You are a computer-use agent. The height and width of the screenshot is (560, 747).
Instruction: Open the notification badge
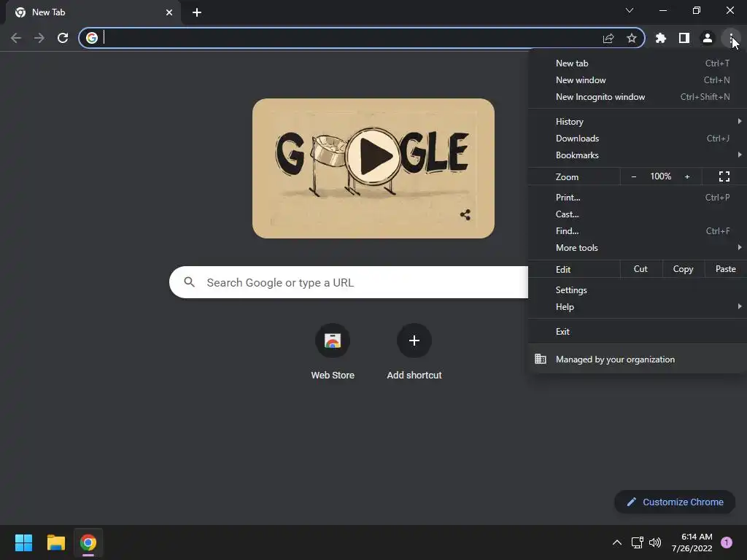(726, 542)
